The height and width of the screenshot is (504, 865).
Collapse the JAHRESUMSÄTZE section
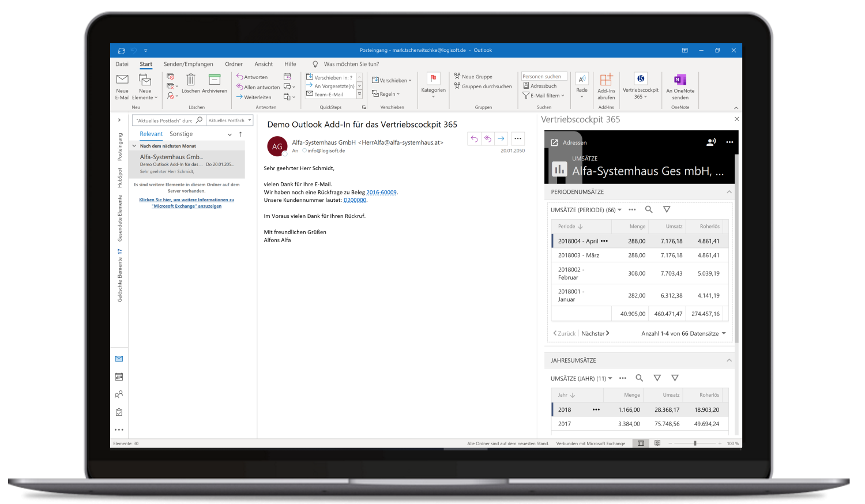click(729, 360)
